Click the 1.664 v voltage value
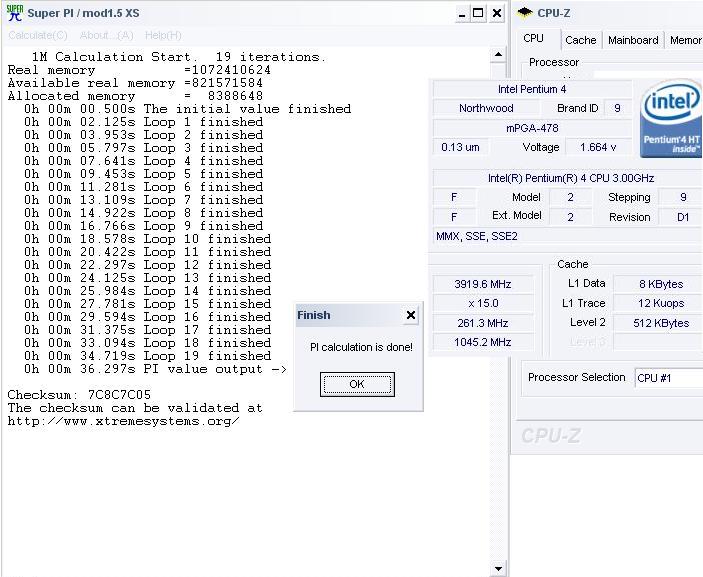703x577 pixels. (598, 148)
